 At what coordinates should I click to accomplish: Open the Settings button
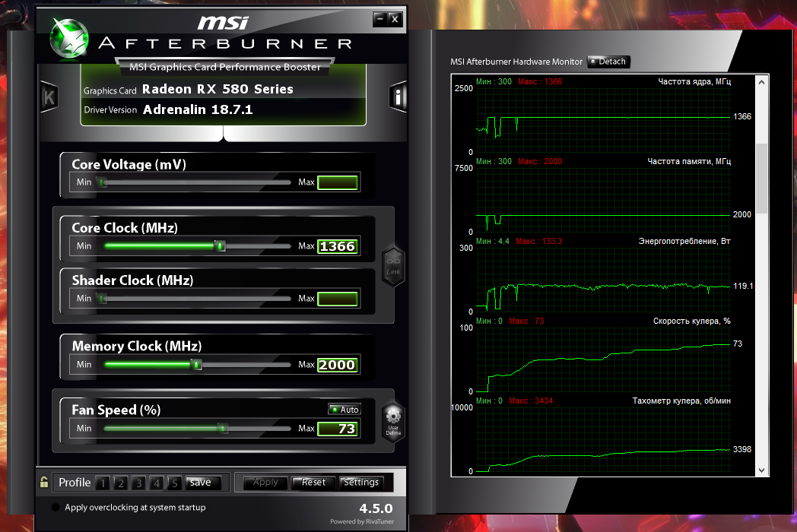point(361,482)
